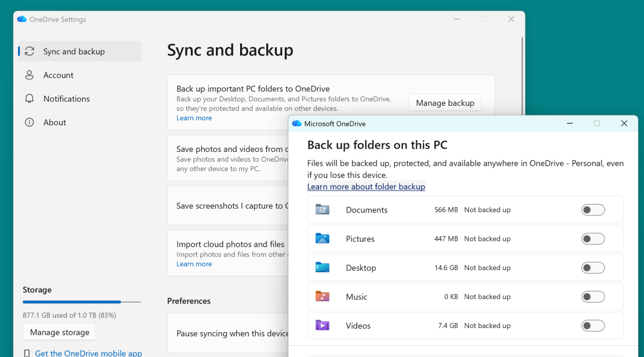Click the Documents '566 MB' size value
Screen dimensions: 644x357
click(446, 210)
